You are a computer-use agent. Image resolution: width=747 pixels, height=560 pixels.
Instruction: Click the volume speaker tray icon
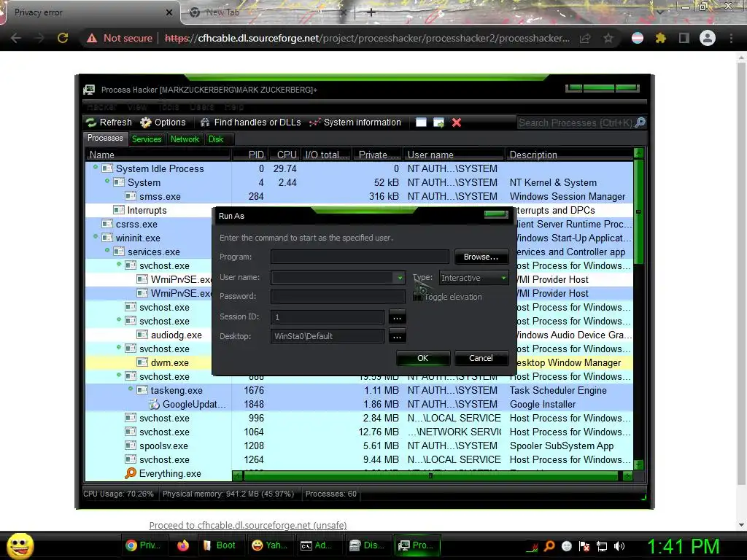coord(619,546)
